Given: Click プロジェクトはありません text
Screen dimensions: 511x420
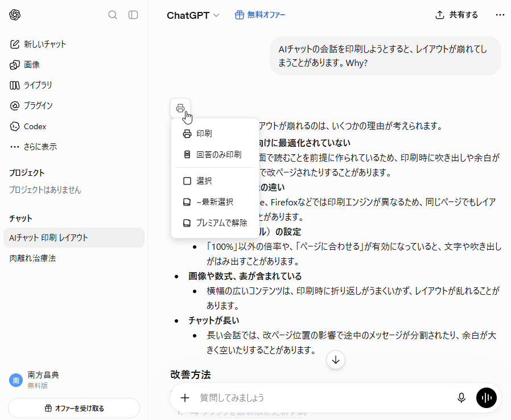Looking at the screenshot, I should [45, 190].
